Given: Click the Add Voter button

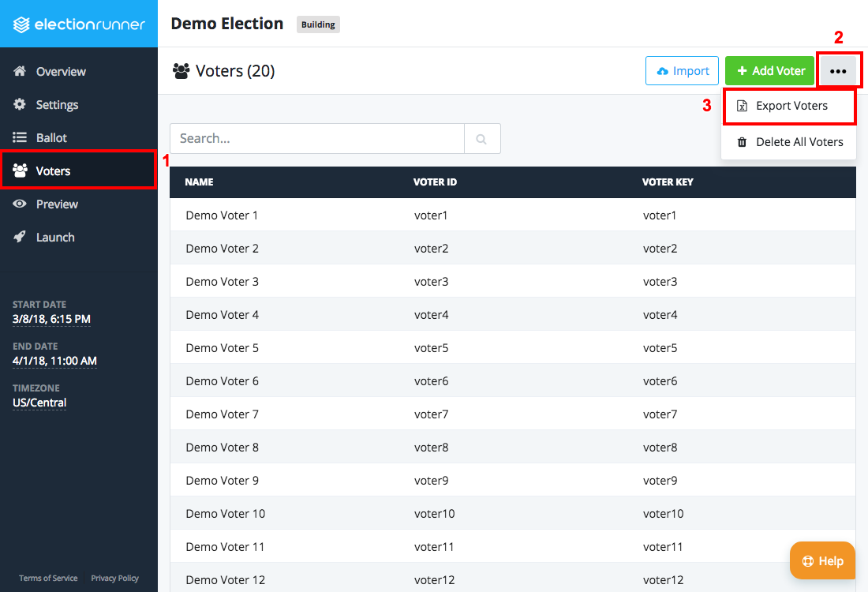Looking at the screenshot, I should point(769,71).
